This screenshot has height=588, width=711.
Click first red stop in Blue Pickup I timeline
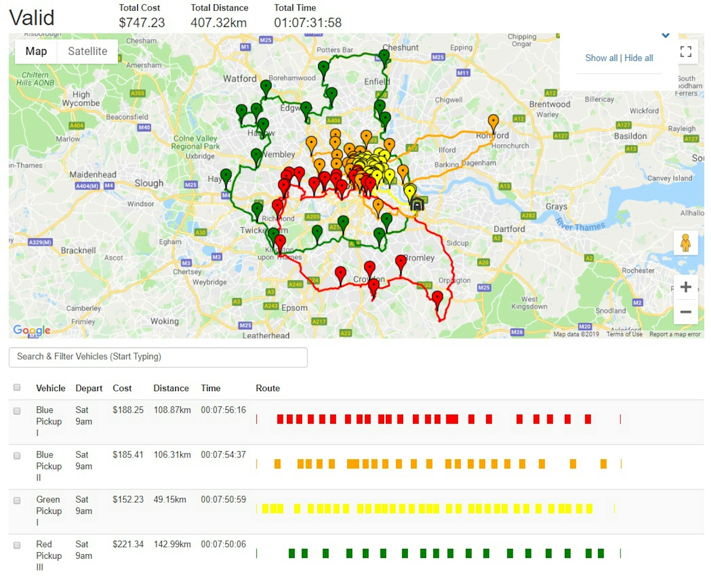point(280,419)
